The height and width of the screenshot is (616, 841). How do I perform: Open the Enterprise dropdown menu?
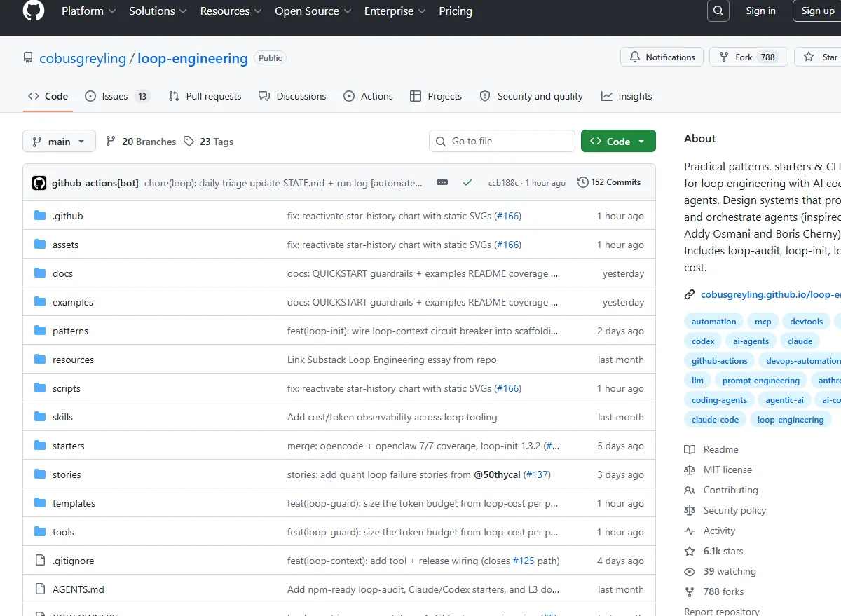coord(395,11)
